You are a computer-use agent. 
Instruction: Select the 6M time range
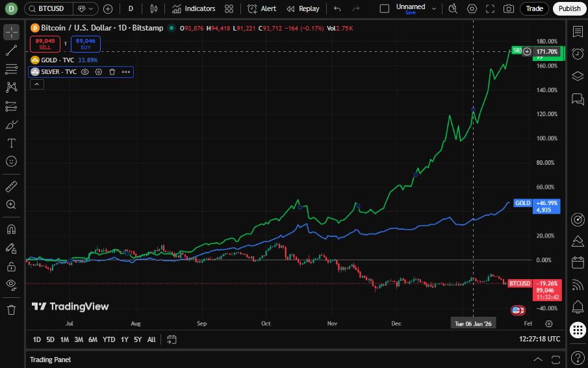click(93, 339)
